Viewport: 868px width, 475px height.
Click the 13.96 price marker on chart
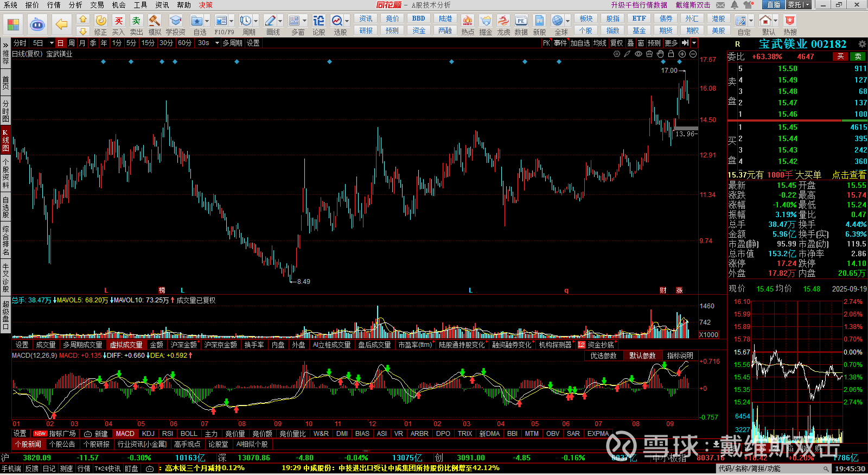[685, 134]
